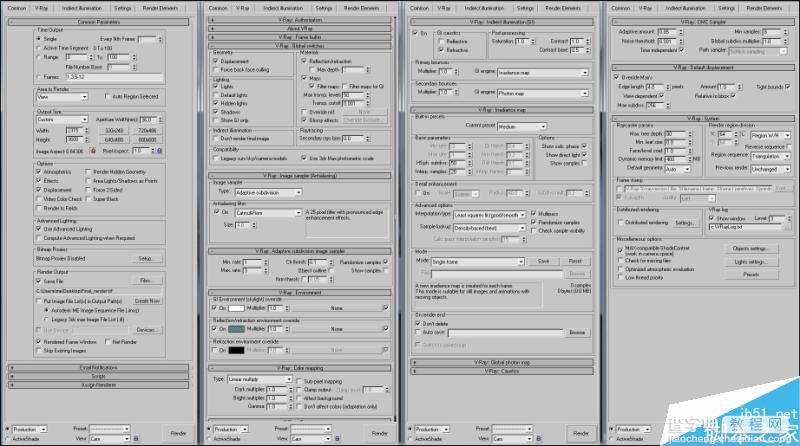Click the black Refraction environment color swatch

click(236, 350)
